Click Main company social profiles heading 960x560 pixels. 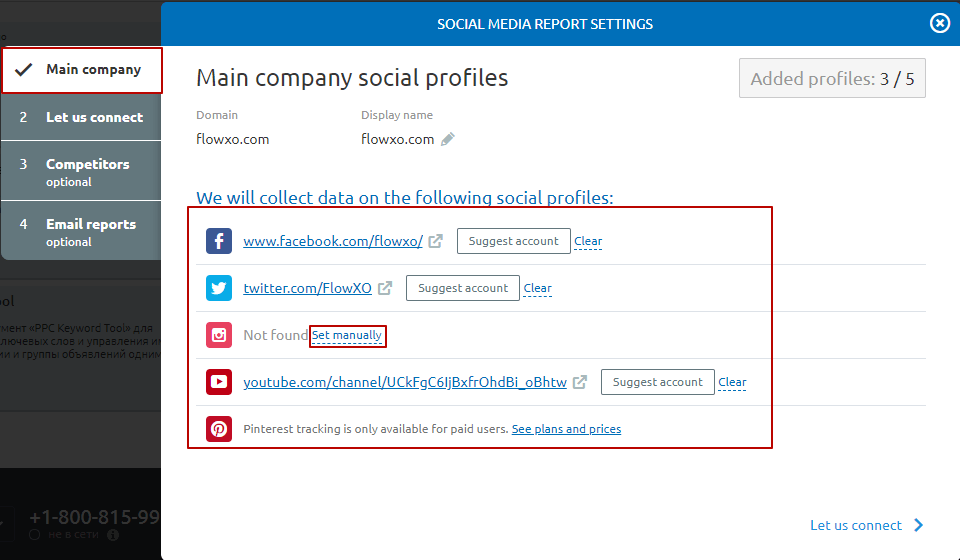point(352,78)
